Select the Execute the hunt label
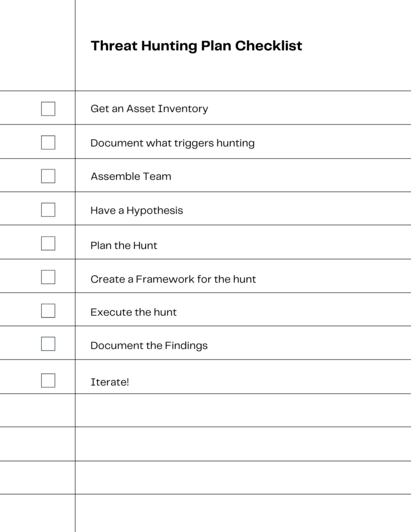The height and width of the screenshot is (532, 411). (x=134, y=312)
